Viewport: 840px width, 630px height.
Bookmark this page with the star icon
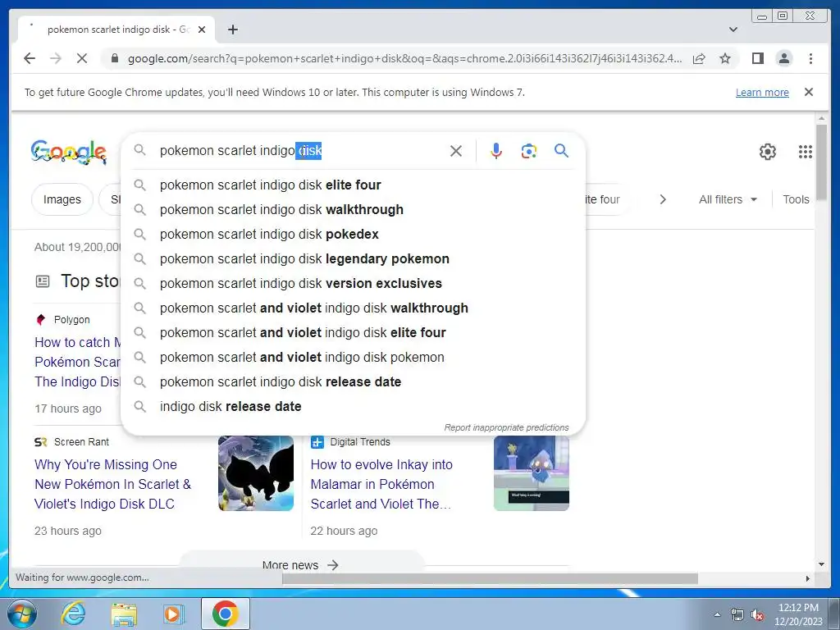(725, 58)
